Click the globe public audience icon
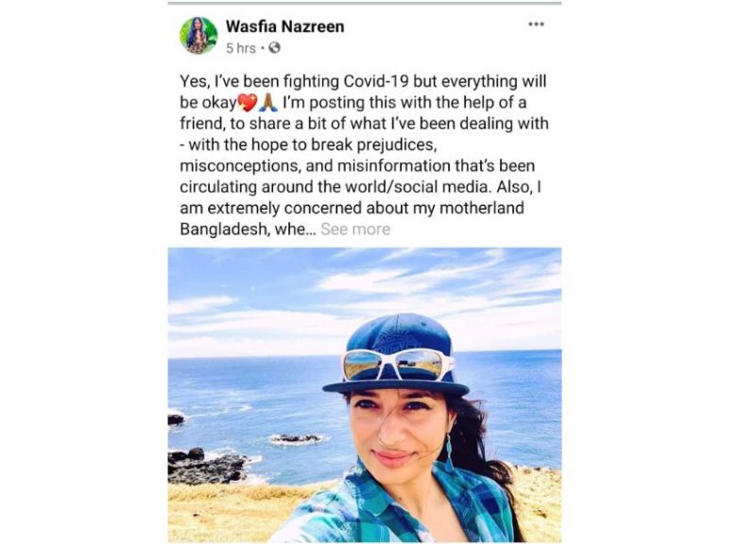Viewport: 756px width, 544px height. point(274,48)
